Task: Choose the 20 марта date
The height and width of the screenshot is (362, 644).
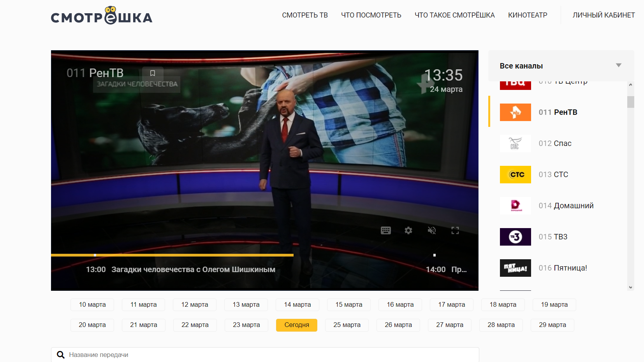Action: tap(92, 325)
